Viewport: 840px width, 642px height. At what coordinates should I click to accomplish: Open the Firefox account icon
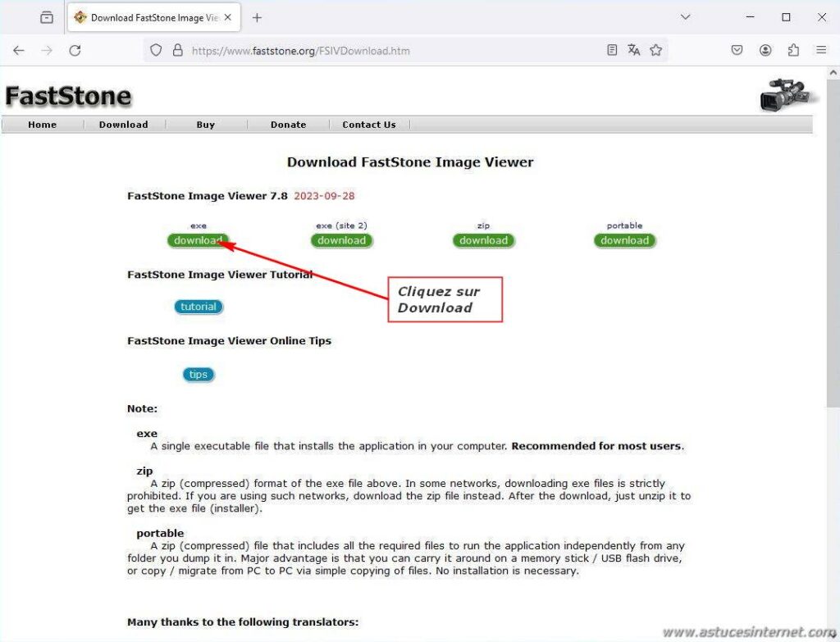765,50
